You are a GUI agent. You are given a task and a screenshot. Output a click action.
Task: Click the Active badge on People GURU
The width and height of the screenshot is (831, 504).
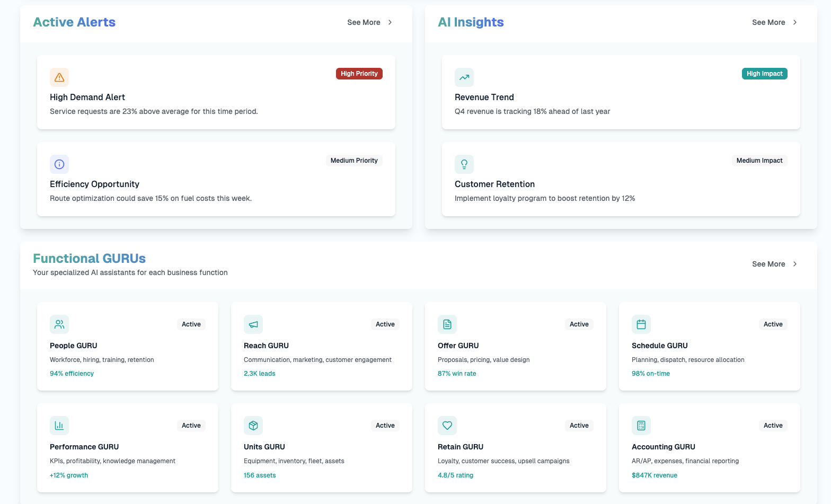pyautogui.click(x=191, y=324)
